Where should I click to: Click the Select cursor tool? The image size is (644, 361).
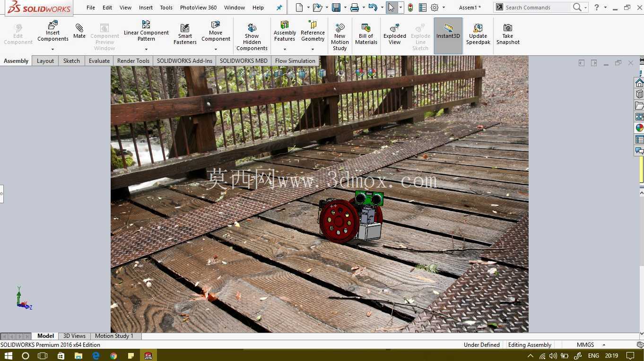[391, 8]
